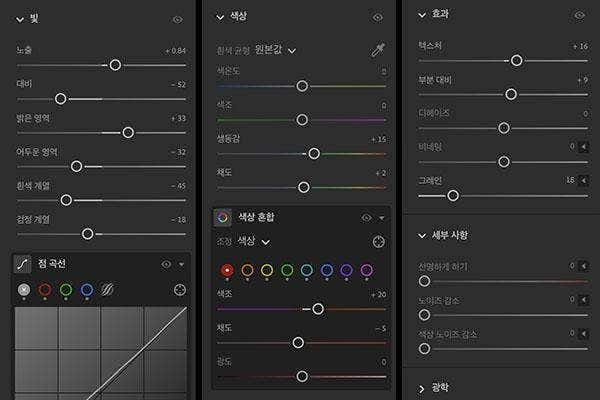Select the point curve panel icon
Viewport: 600px width, 400px height.
[22, 264]
